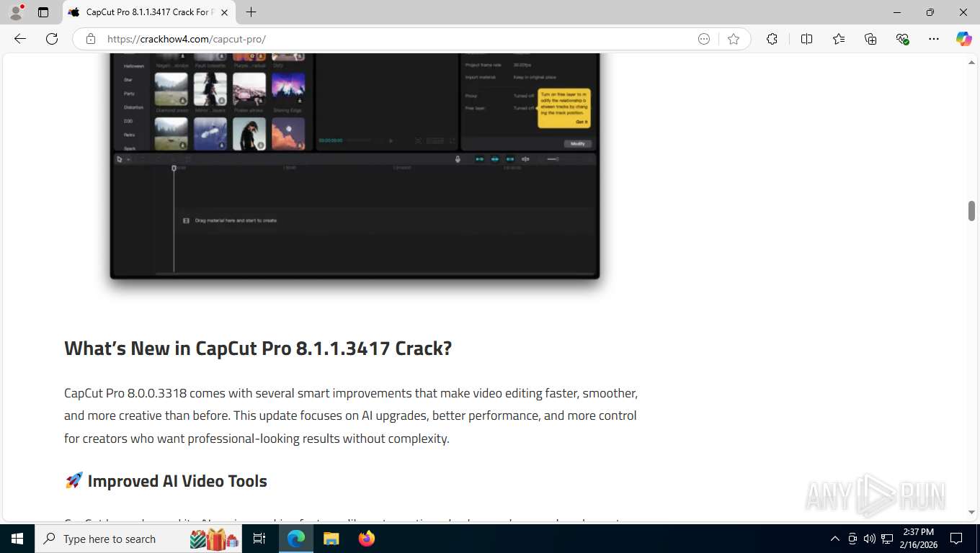Open Browser essentials heart icon
This screenshot has height=553, width=980.
click(x=902, y=39)
